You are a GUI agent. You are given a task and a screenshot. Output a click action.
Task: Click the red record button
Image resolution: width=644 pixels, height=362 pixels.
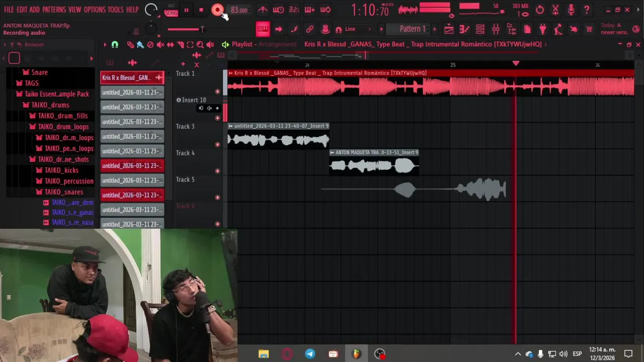point(217,10)
